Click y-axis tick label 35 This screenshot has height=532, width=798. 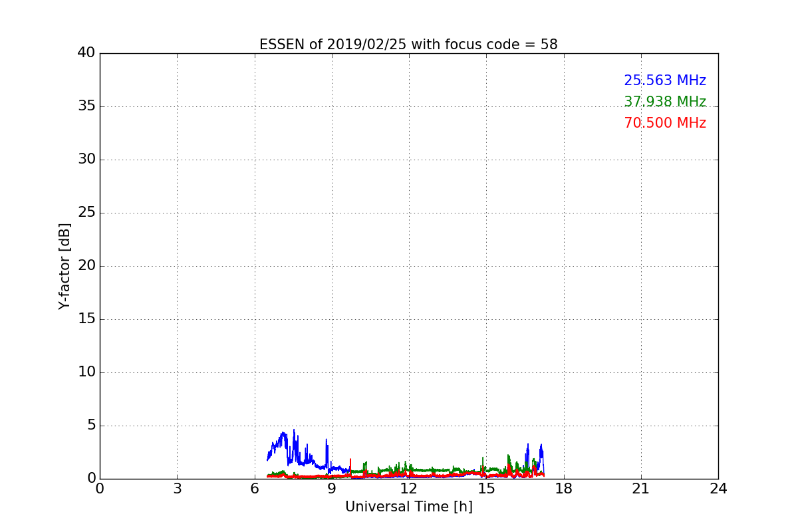86,106
